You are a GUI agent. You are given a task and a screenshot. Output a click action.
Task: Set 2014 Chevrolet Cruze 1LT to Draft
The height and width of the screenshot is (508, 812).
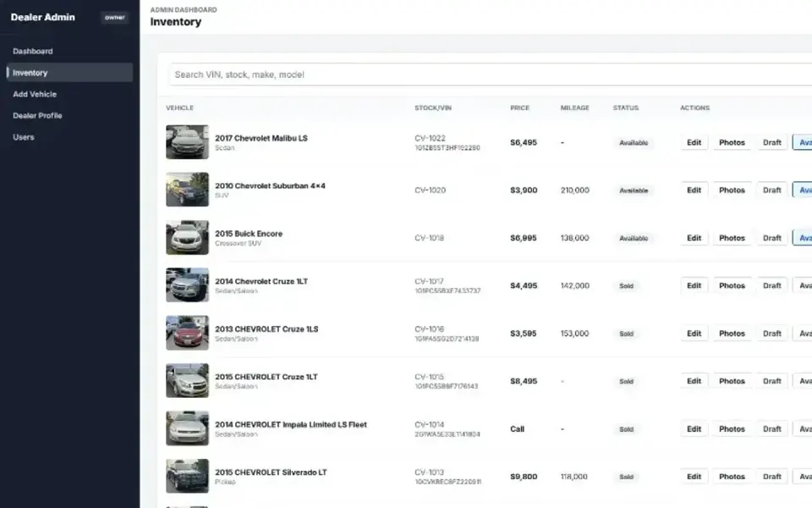[771, 285]
